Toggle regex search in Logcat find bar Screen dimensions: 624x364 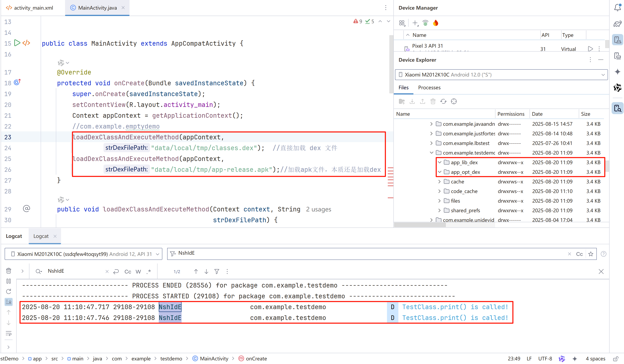149,272
